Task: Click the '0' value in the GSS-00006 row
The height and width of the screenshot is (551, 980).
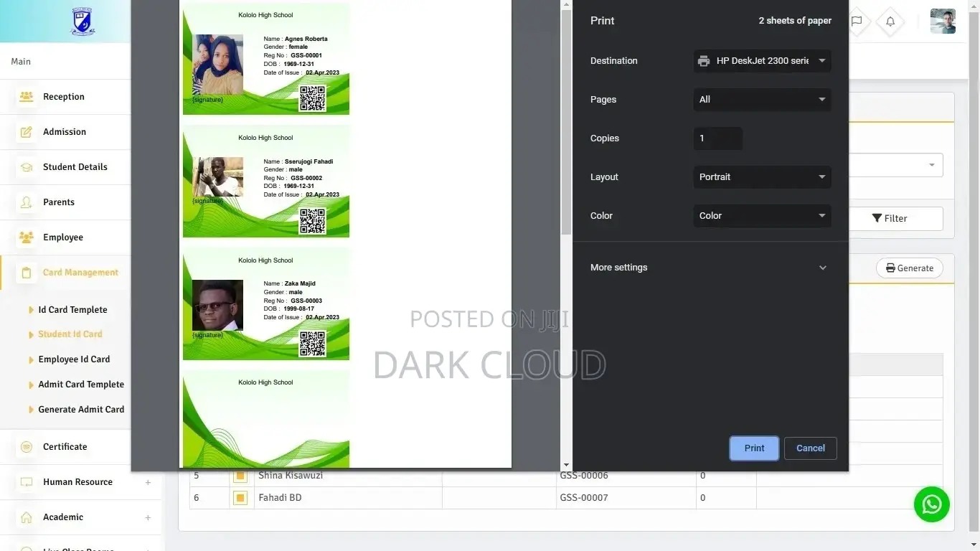Action: click(x=702, y=476)
